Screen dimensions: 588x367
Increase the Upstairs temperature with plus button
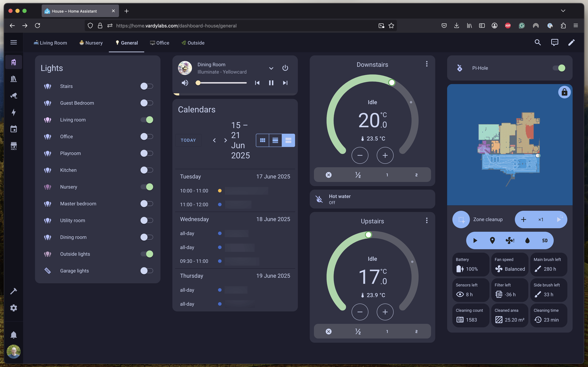point(385,312)
